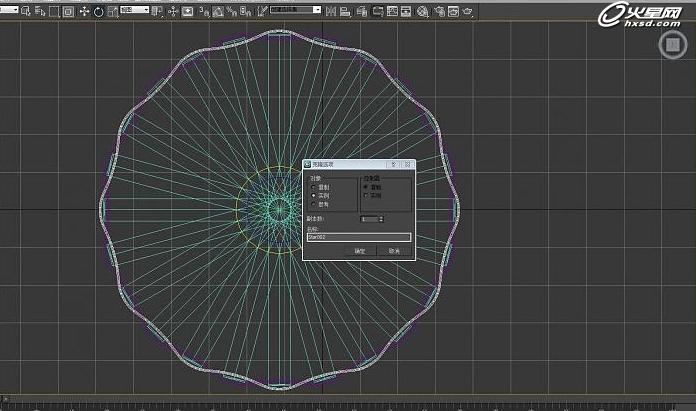Select the Select and Move tool
Screen dimensions: 696x411
pos(82,11)
